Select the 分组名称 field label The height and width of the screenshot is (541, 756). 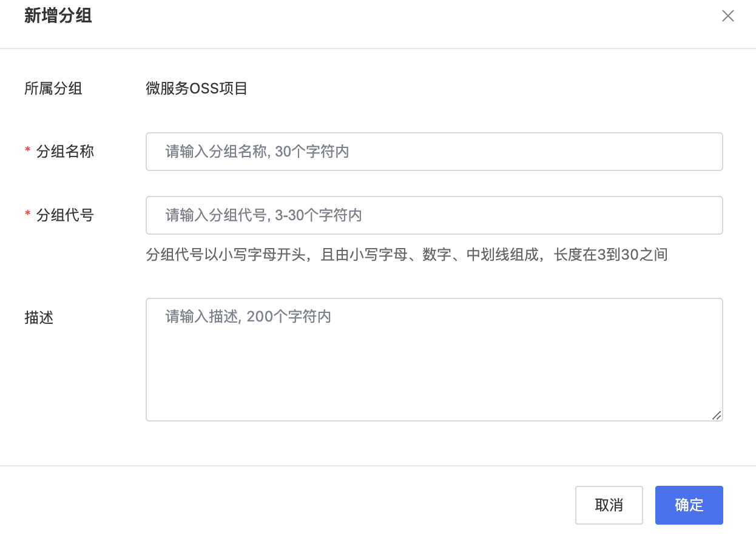coord(65,152)
